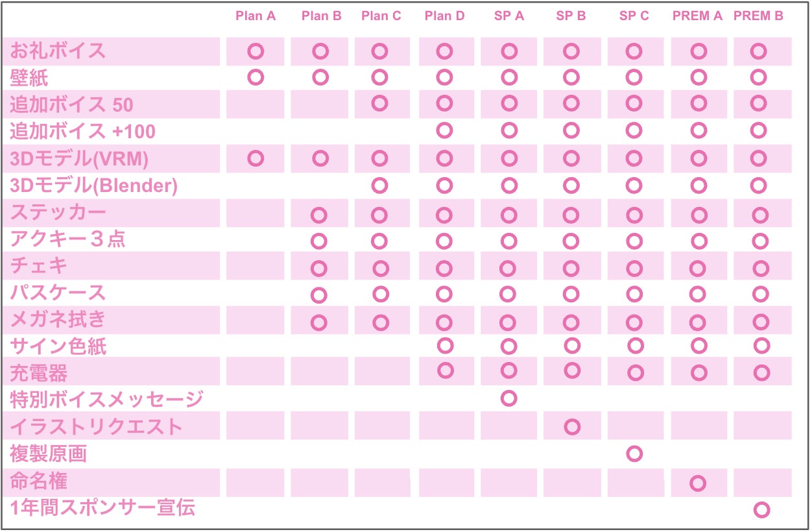The image size is (812, 532).
Task: Click the 追加ボイス 50 circle under Plan C
Action: 380,103
